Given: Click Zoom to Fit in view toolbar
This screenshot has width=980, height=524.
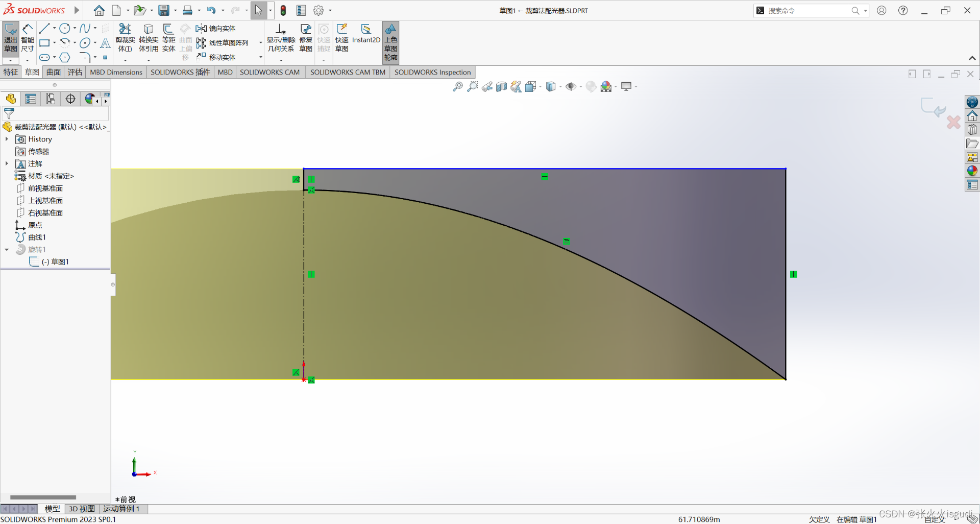Looking at the screenshot, I should pyautogui.click(x=458, y=86).
